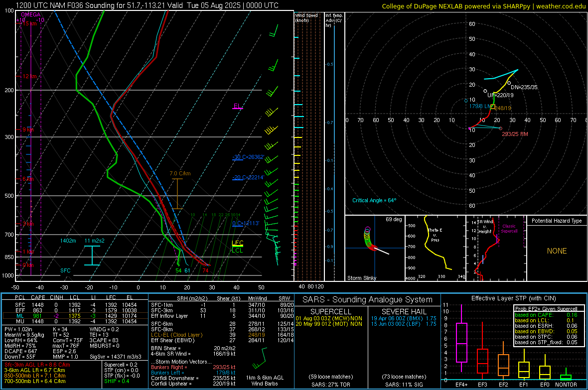Select the 'SFC' parcel row
Viewport: 588px width, 390px height.
pos(75,305)
